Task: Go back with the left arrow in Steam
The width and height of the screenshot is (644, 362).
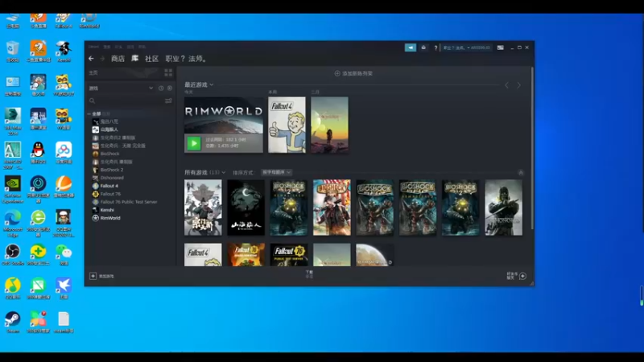Action: pos(91,59)
